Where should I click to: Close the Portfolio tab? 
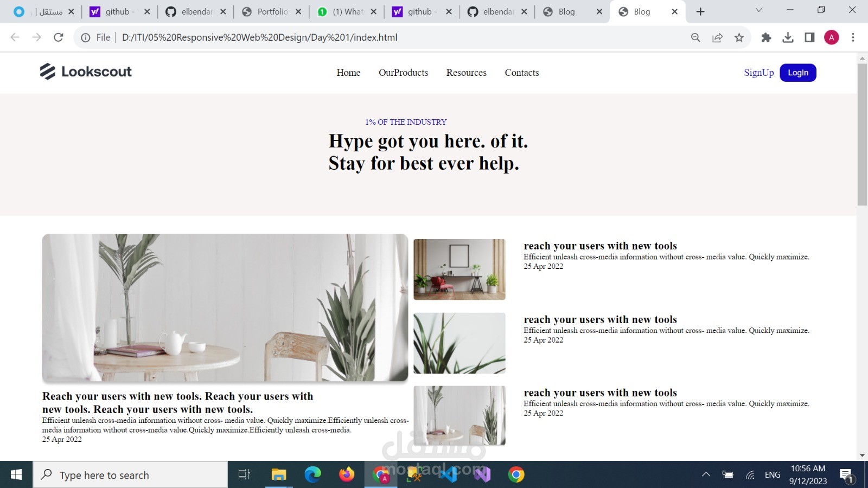click(x=298, y=11)
